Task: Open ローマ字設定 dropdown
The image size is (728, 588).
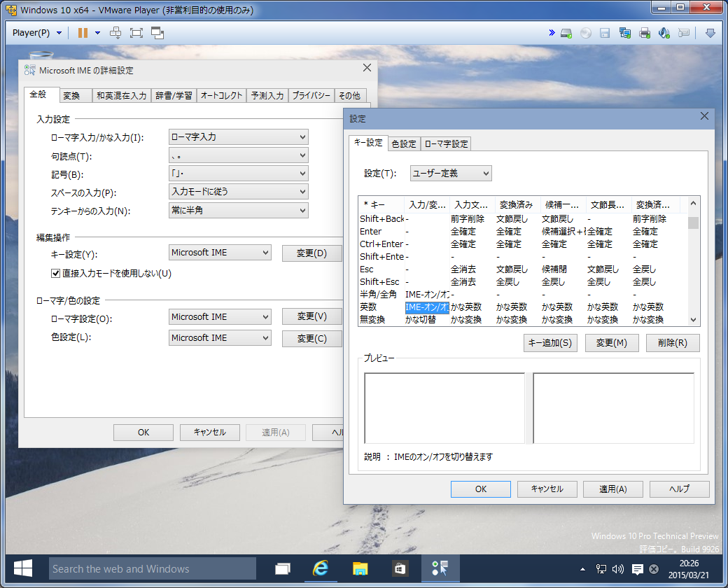Action: 220,317
